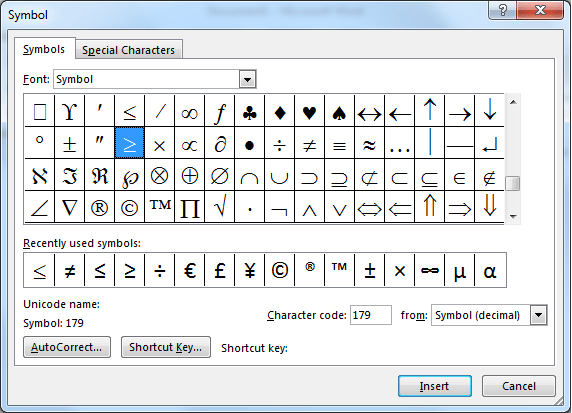Select the spade suit symbol
The width and height of the screenshot is (572, 413).
[339, 111]
